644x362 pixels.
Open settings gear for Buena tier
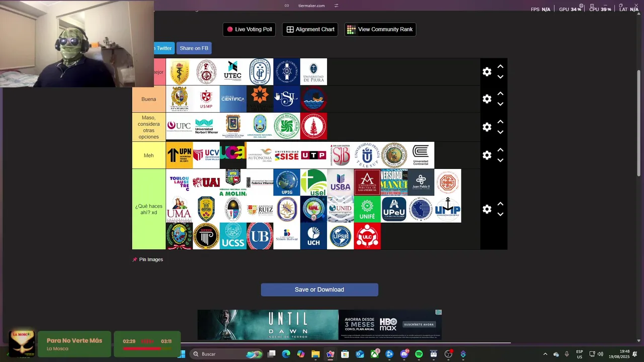[x=487, y=99]
